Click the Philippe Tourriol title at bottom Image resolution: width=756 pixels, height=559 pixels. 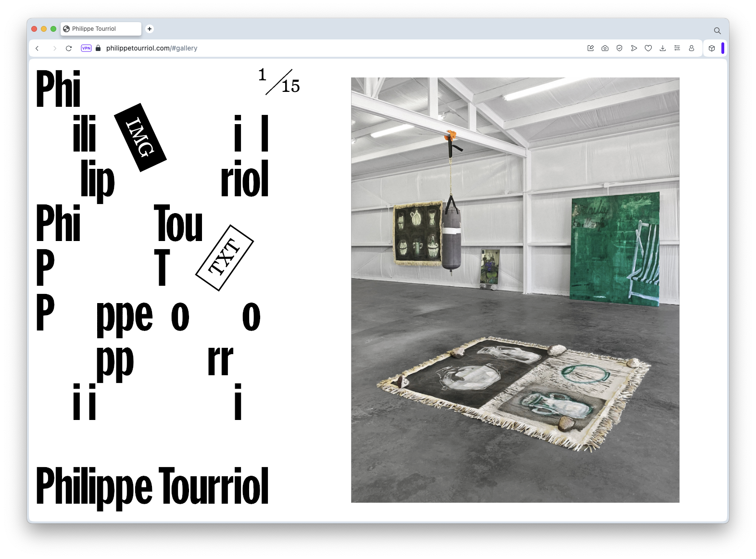point(152,486)
